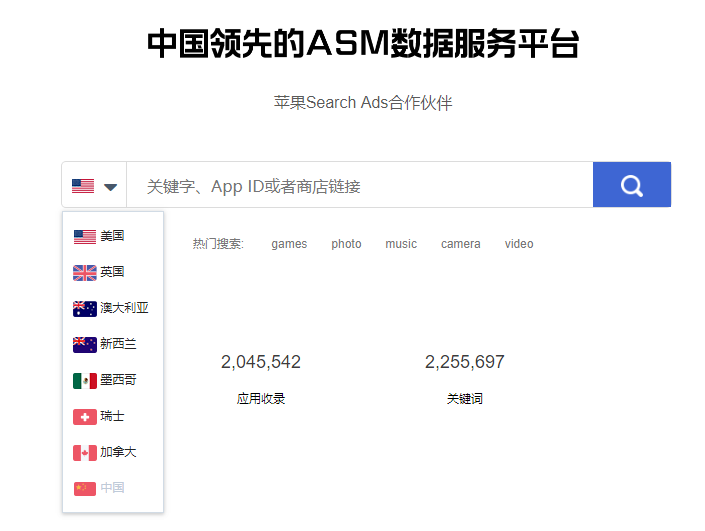
Task: Focus the keyword or App ID search field
Action: coord(360,185)
